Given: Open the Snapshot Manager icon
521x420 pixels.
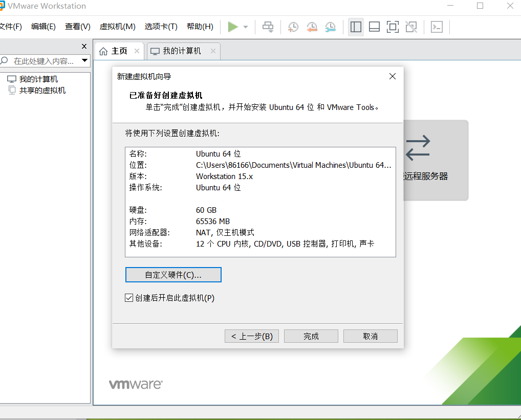Looking at the screenshot, I should coord(330,27).
